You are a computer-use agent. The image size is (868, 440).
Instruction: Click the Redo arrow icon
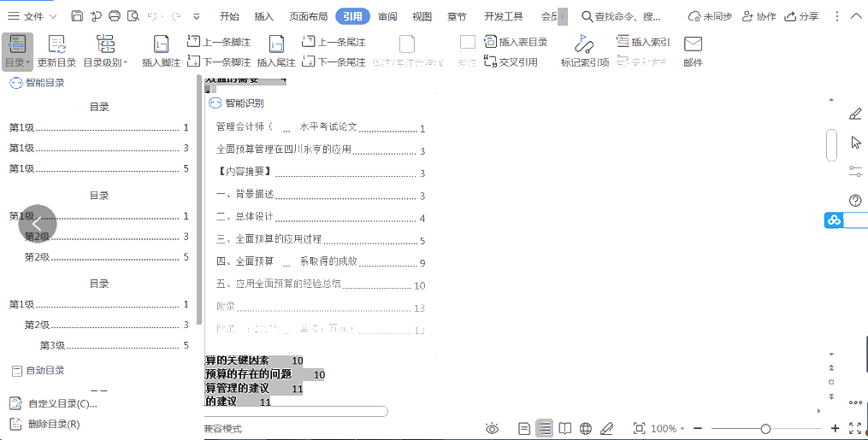[176, 16]
